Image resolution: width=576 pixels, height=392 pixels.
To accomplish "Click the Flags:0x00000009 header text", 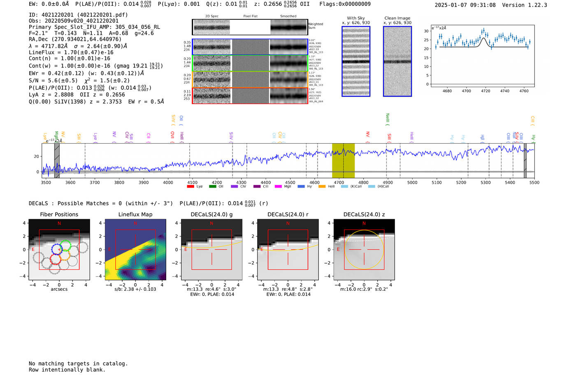I will (x=345, y=4).
